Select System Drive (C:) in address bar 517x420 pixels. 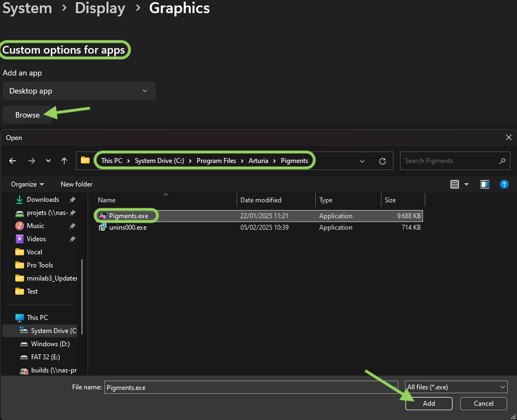pos(160,161)
